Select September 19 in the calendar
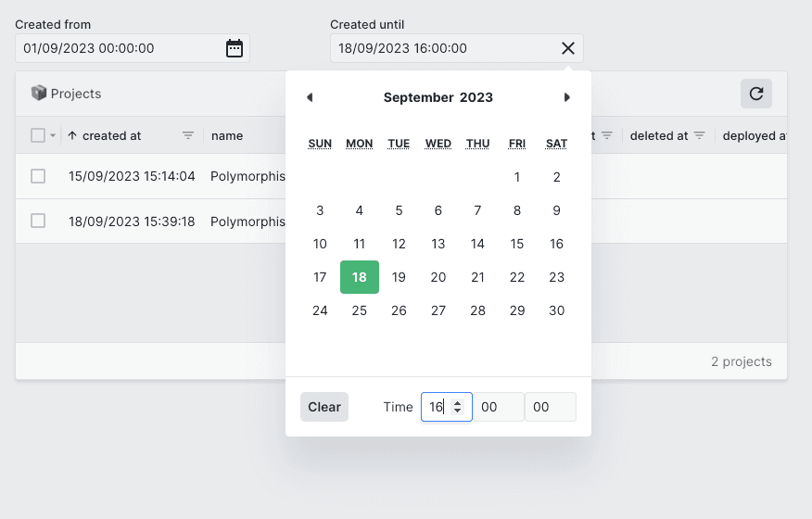This screenshot has height=519, width=812. 399,277
